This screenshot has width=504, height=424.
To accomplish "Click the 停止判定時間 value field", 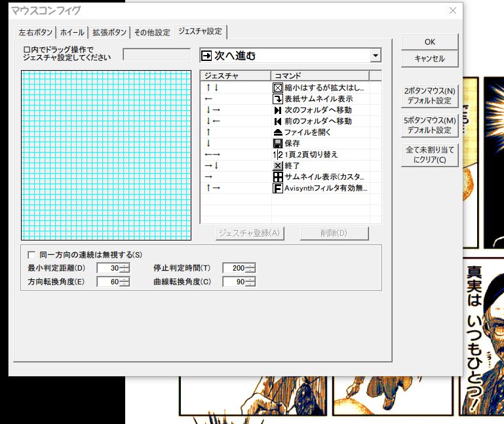I will click(234, 268).
